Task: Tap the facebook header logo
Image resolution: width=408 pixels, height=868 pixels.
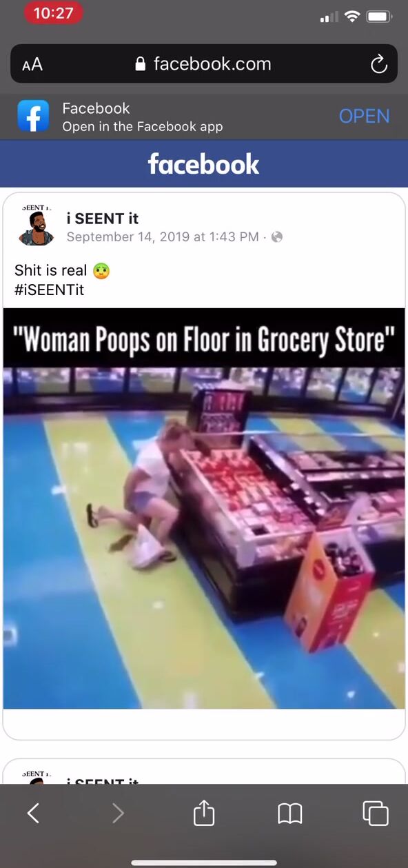Action: click(x=204, y=164)
